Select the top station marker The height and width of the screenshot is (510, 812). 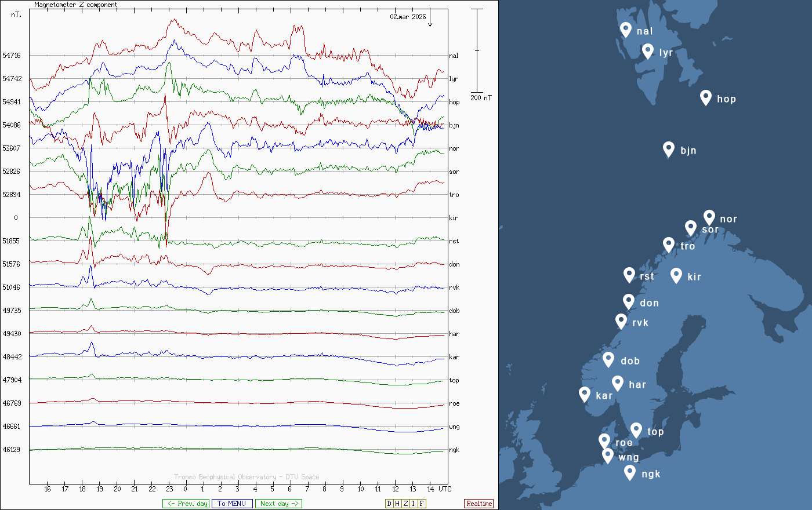(636, 430)
